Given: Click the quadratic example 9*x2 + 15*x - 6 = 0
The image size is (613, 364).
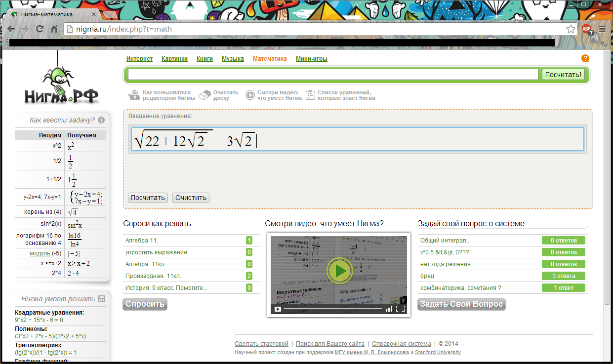Looking at the screenshot, I should [x=39, y=320].
